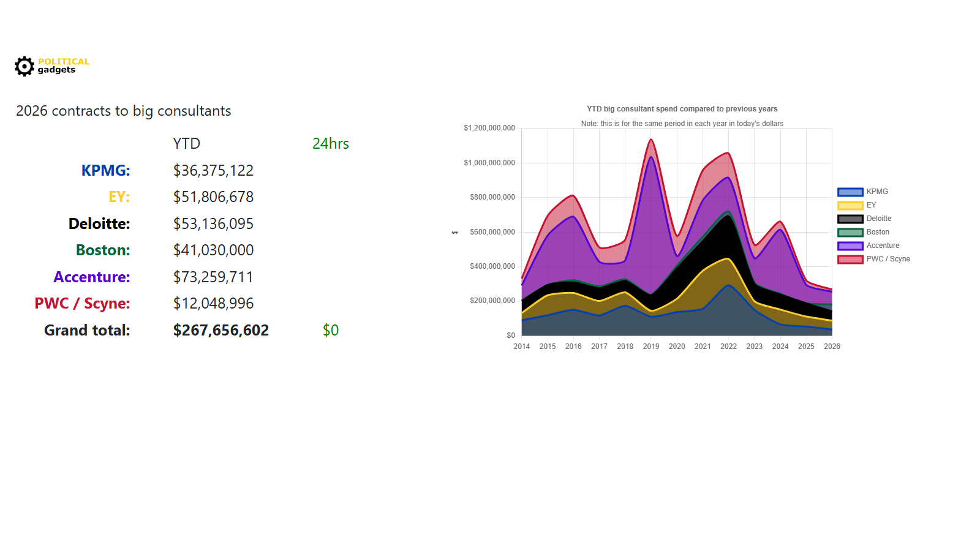Image resolution: width=980 pixels, height=551 pixels.
Task: Click the EY legend label
Action: 871,205
